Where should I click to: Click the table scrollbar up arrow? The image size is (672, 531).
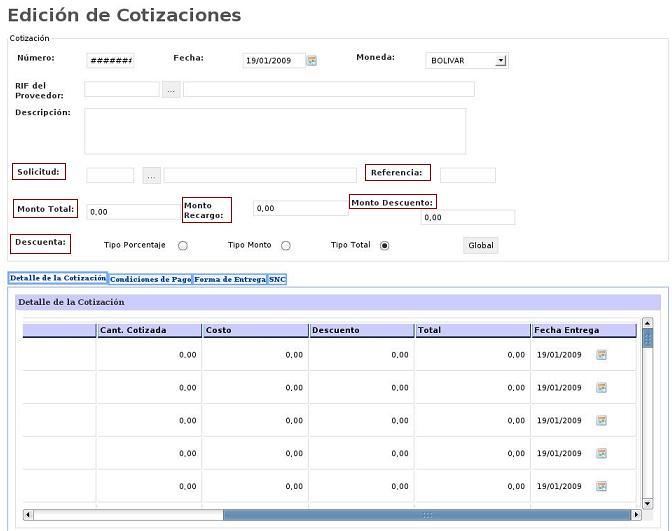[647, 323]
